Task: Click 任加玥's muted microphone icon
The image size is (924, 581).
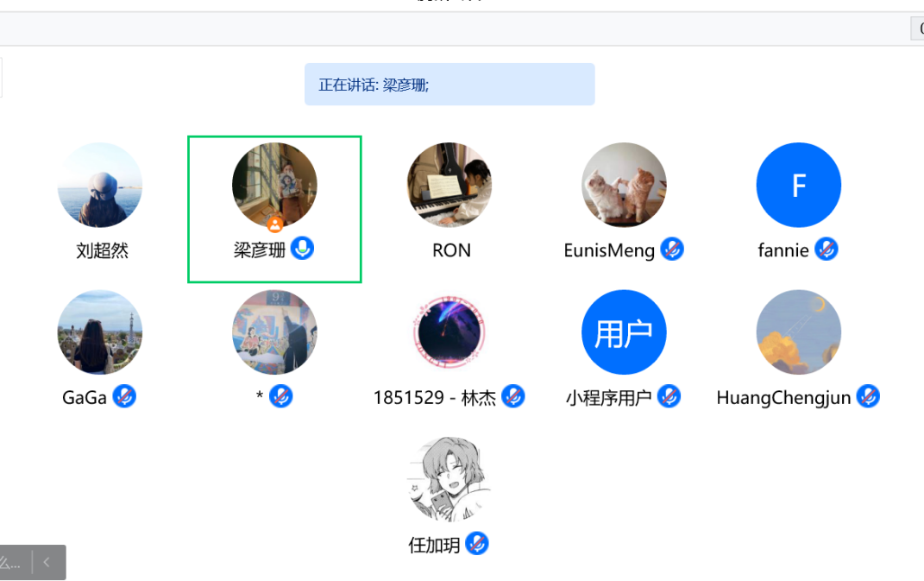Action: click(x=477, y=545)
